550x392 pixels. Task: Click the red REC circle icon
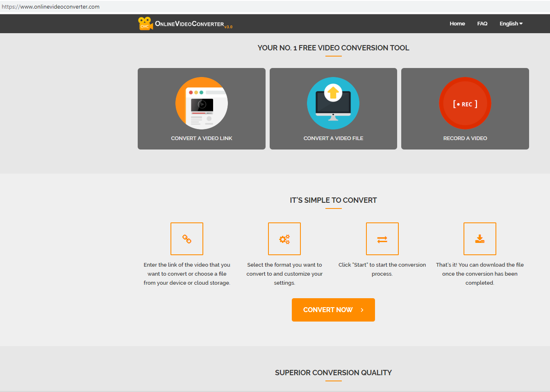(465, 103)
